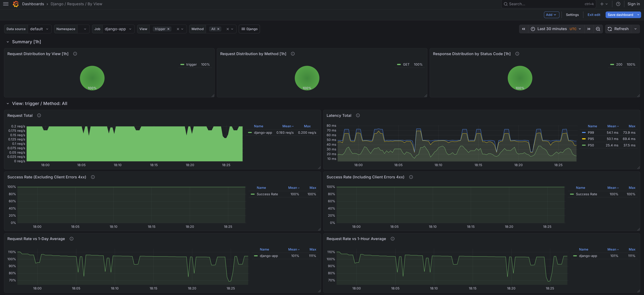The width and height of the screenshot is (644, 295).
Task: Zoom out the time range with magnifier icon
Action: (598, 29)
